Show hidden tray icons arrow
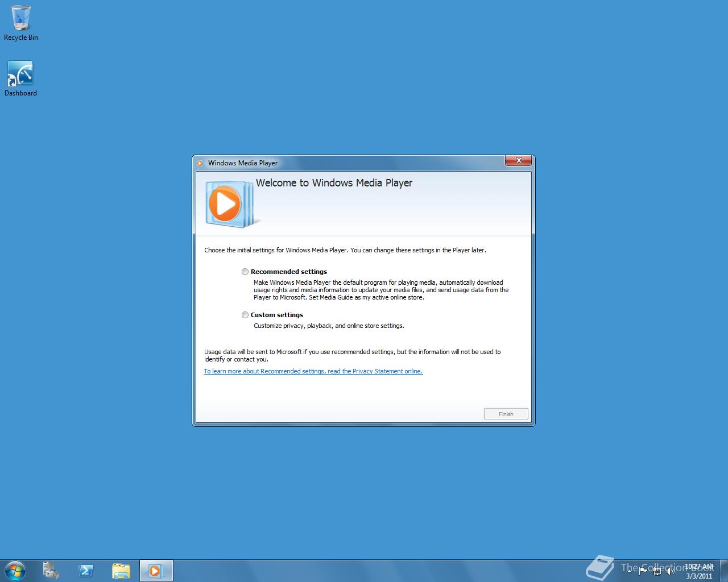Screen dimensions: 728x582 coord(629,571)
